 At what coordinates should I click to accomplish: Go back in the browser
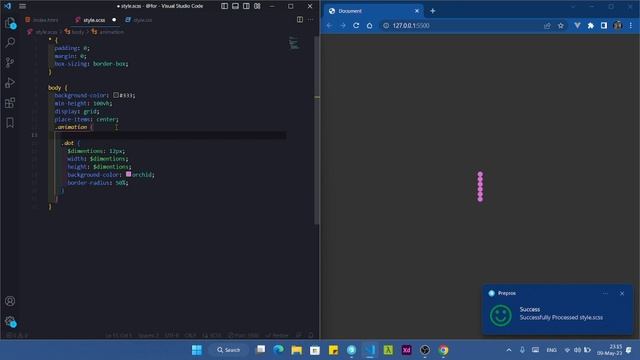(x=329, y=25)
